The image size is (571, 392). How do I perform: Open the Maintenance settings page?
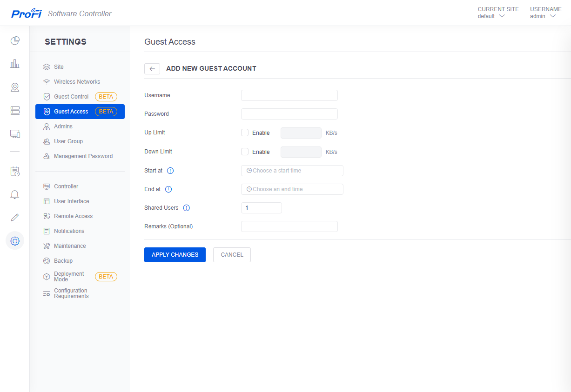(70, 246)
